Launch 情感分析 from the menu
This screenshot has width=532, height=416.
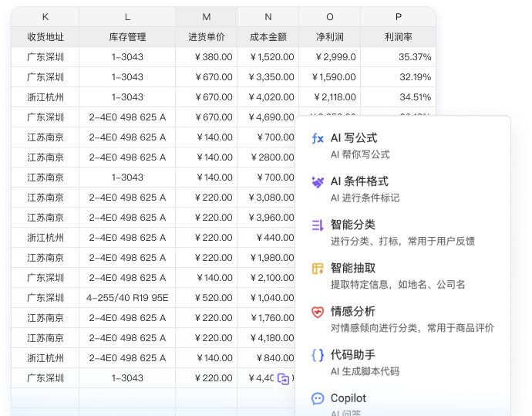[403, 319]
